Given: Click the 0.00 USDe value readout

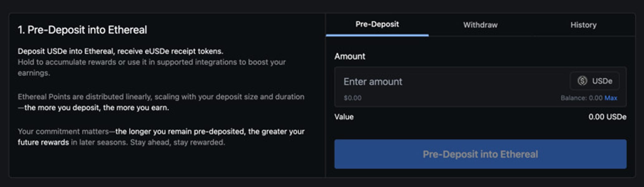Looking at the screenshot, I should tap(607, 117).
